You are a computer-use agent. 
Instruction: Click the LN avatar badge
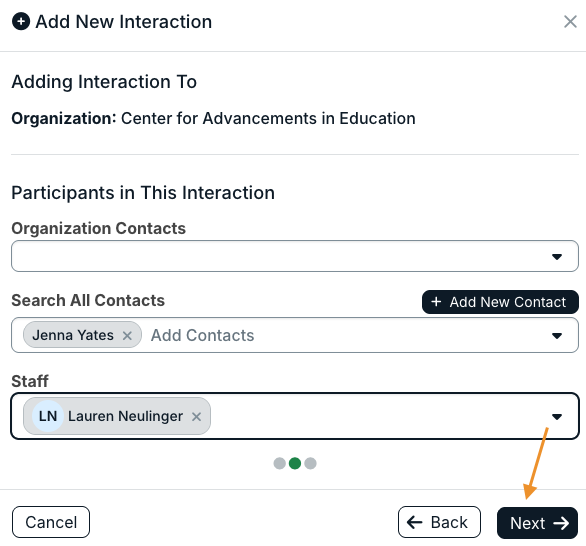pos(48,416)
